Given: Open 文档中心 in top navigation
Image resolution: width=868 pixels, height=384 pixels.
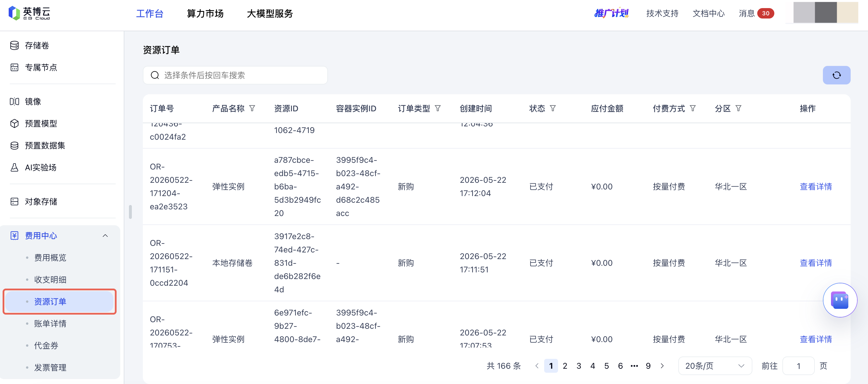Looking at the screenshot, I should click(x=708, y=13).
